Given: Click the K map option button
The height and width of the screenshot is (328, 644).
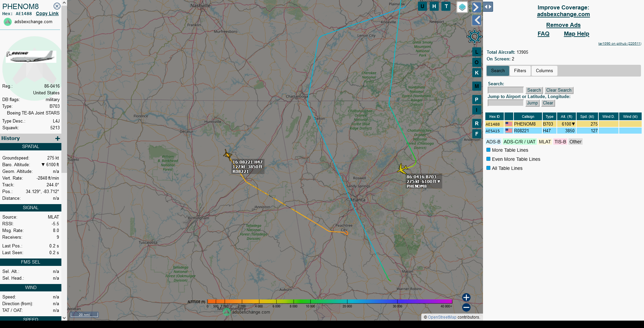Looking at the screenshot, I should tap(477, 73).
